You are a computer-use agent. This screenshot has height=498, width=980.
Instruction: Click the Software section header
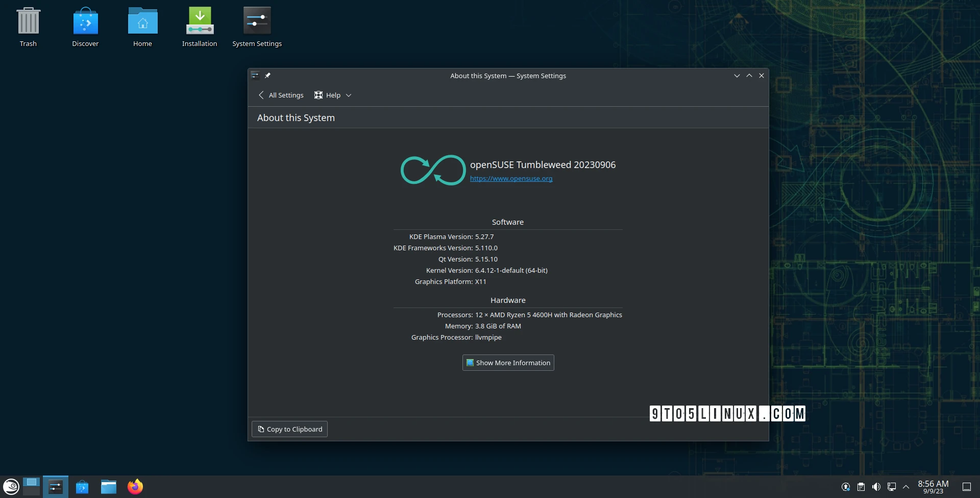(508, 222)
